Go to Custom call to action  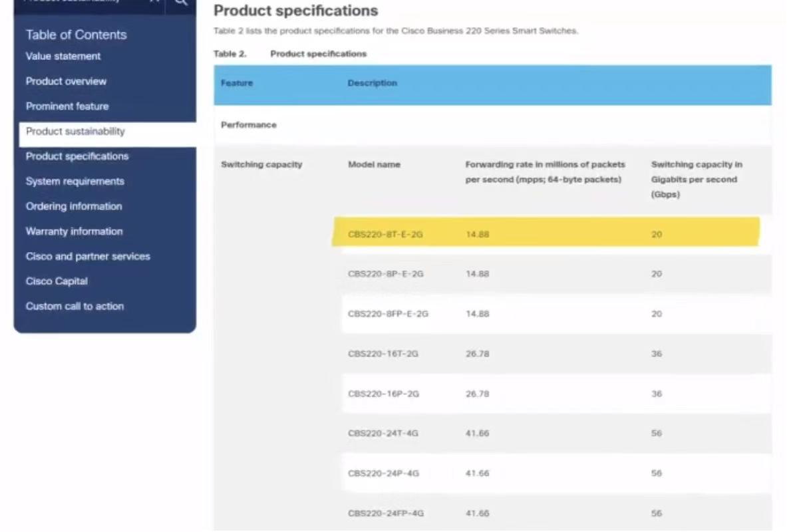[75, 307]
